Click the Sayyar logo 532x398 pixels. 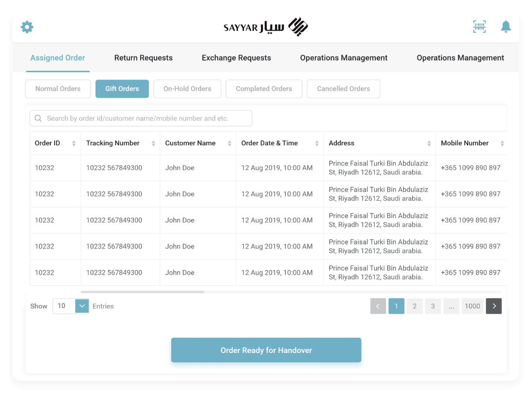(x=266, y=27)
